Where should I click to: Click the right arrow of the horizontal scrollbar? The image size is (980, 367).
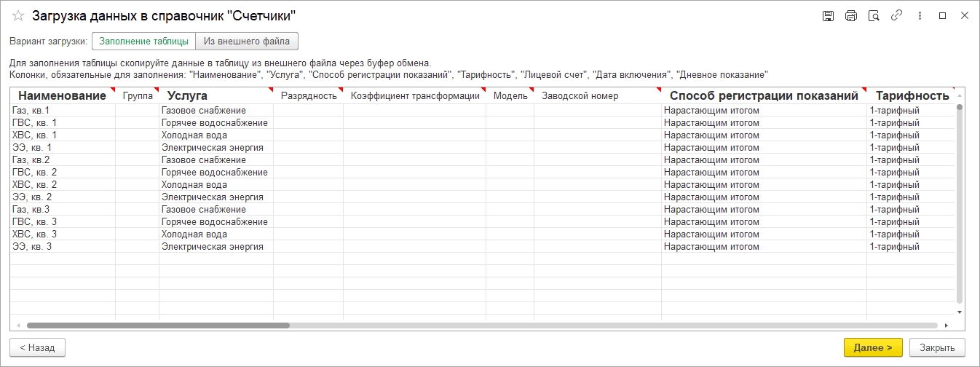pyautogui.click(x=946, y=325)
